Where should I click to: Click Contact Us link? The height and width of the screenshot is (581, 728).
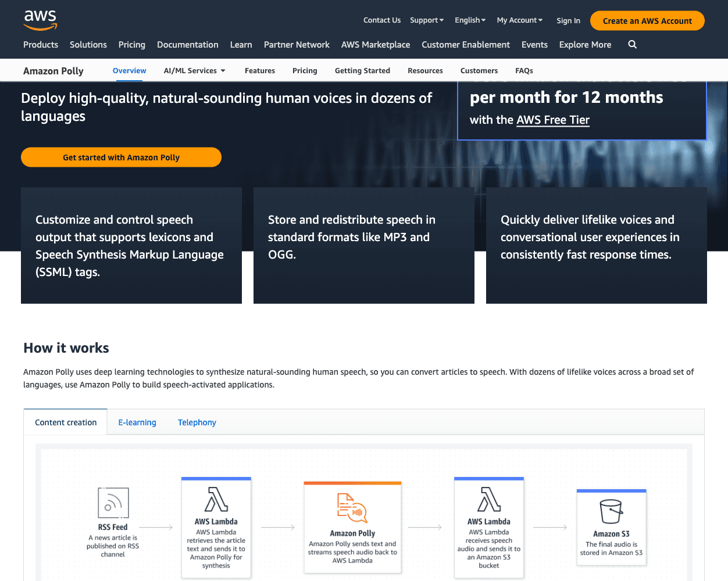pos(382,20)
